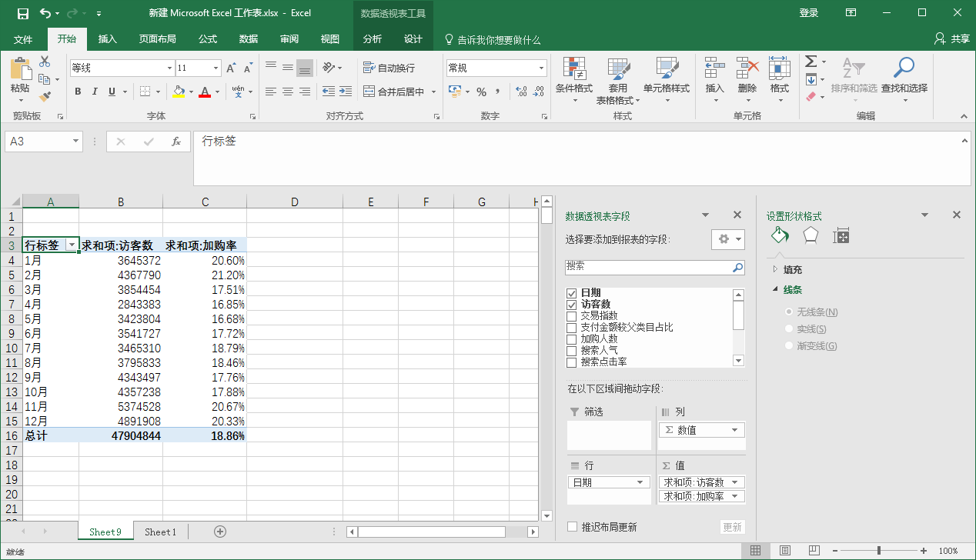This screenshot has height=560, width=976.
Task: Click the AutoSum sigma icon
Action: 811,62
